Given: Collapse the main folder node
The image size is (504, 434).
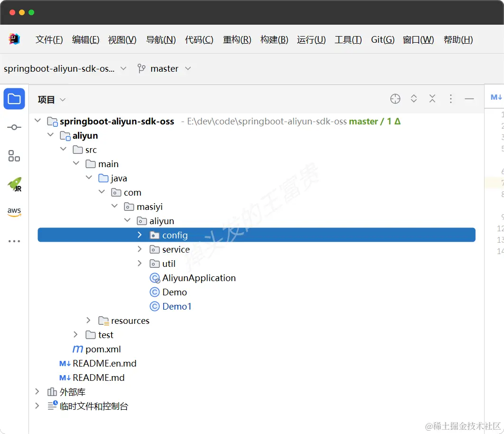Looking at the screenshot, I should pyautogui.click(x=76, y=163).
